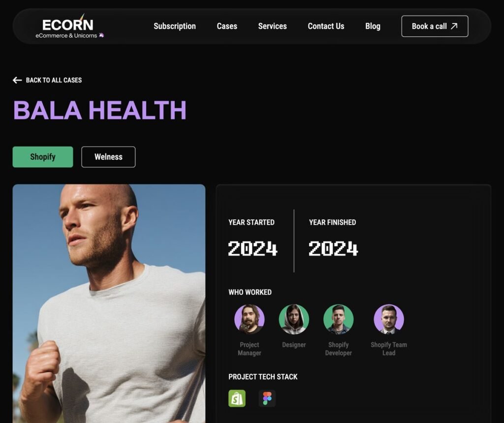This screenshot has height=423, width=504.
Task: Click the green Shopify tag
Action: pyautogui.click(x=43, y=157)
